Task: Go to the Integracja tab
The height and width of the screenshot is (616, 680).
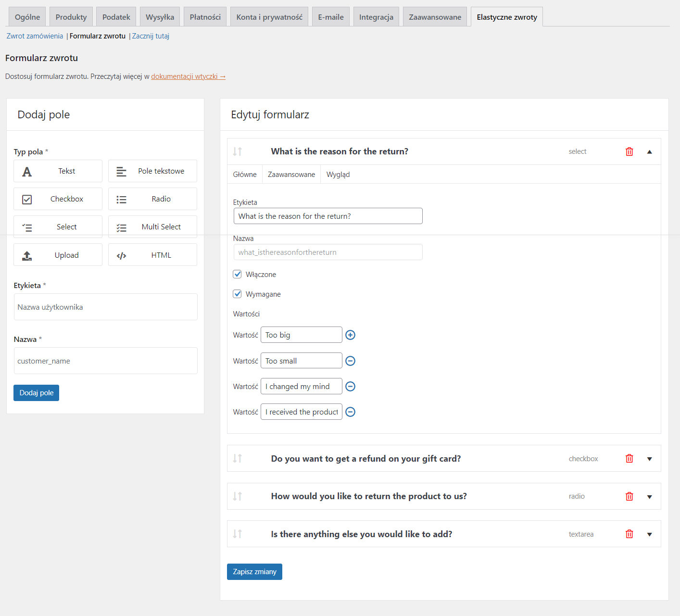Action: [x=376, y=17]
